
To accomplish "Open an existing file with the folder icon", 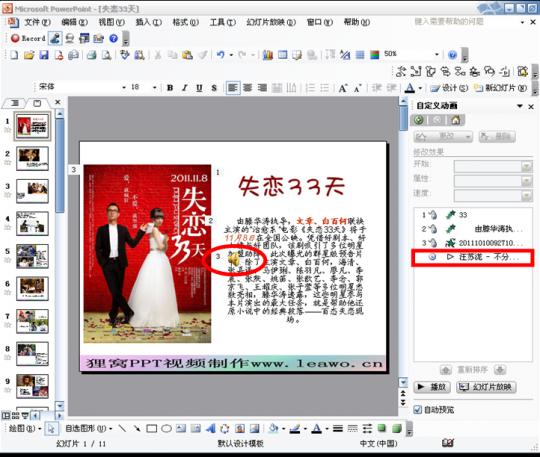I will pyautogui.click(x=29, y=55).
